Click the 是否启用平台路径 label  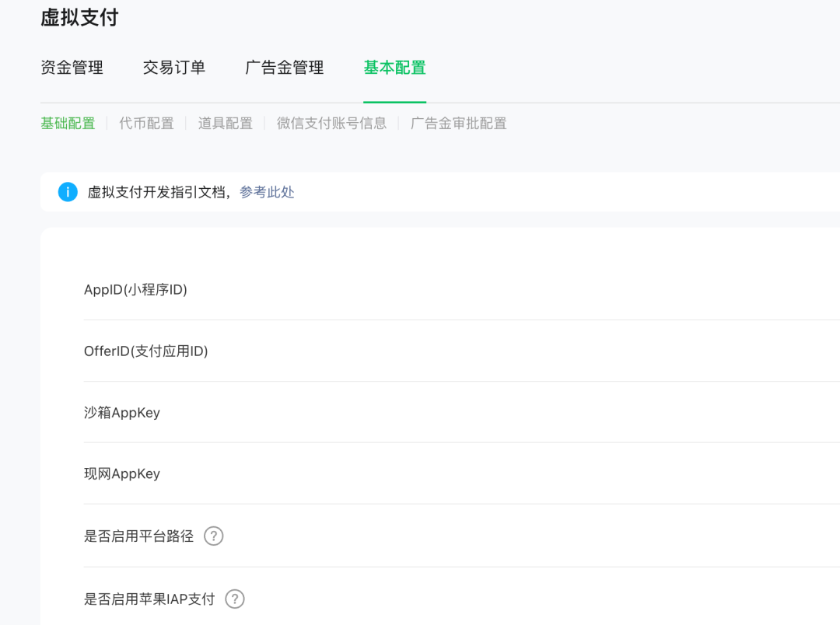coord(138,536)
